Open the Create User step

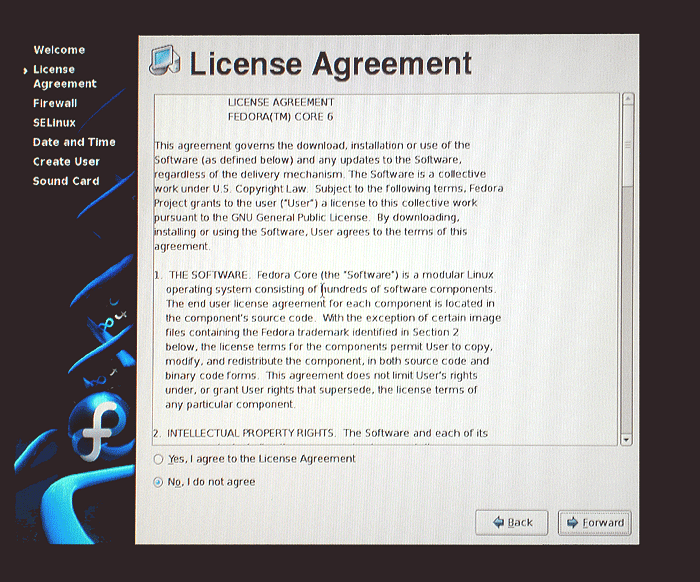66,162
